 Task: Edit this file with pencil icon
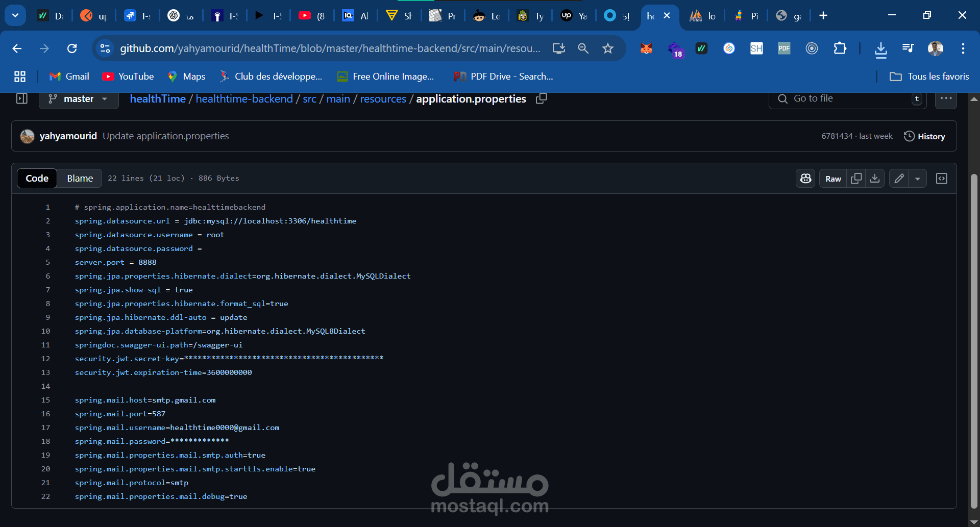(x=899, y=179)
